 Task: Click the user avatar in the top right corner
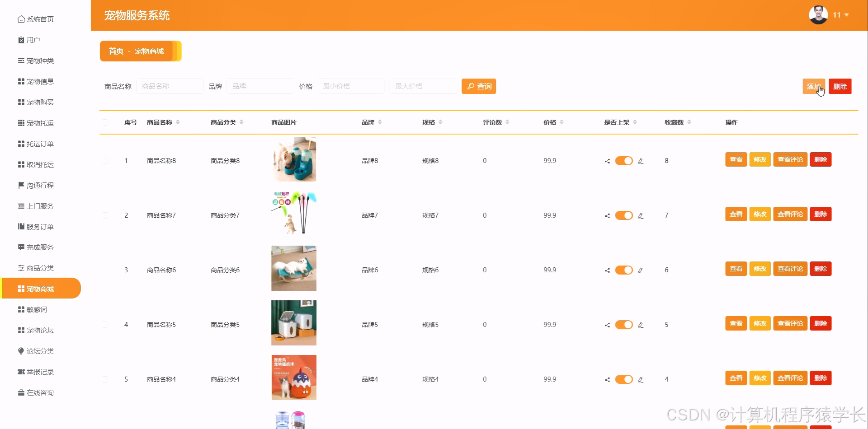(x=818, y=14)
